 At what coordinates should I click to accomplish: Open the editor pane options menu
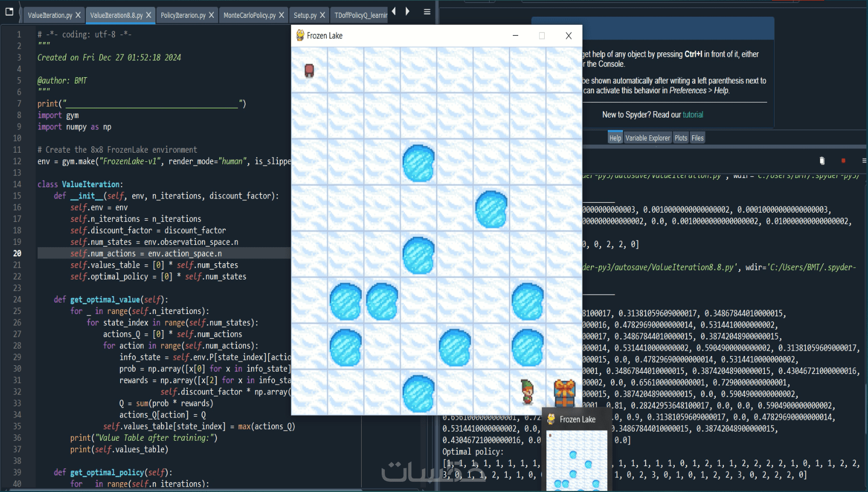click(427, 12)
